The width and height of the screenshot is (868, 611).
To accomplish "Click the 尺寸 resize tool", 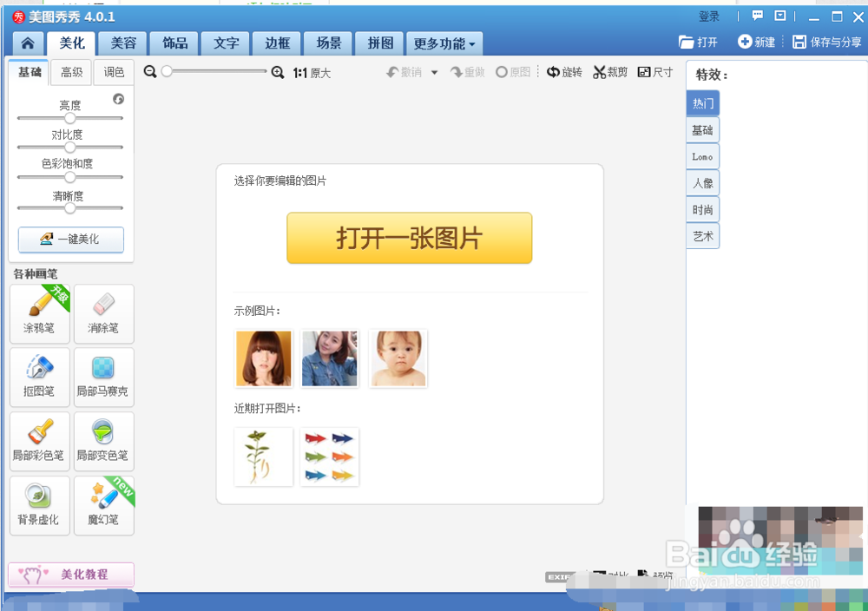I will pos(654,73).
